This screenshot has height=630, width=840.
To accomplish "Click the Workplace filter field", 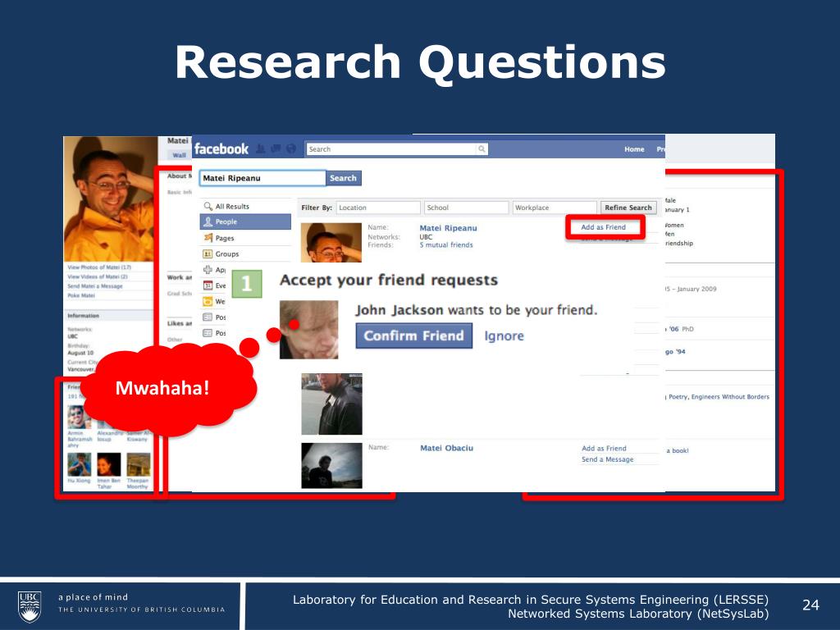I will point(555,208).
